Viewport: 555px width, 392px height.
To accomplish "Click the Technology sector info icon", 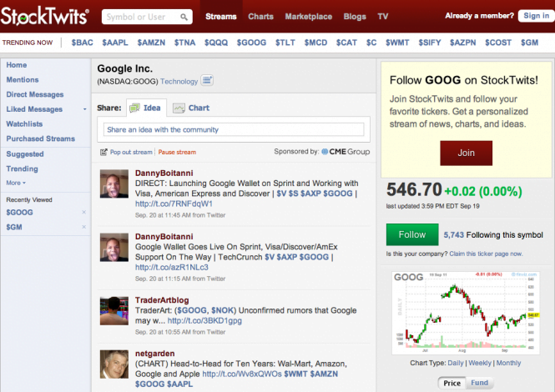I will click(207, 81).
